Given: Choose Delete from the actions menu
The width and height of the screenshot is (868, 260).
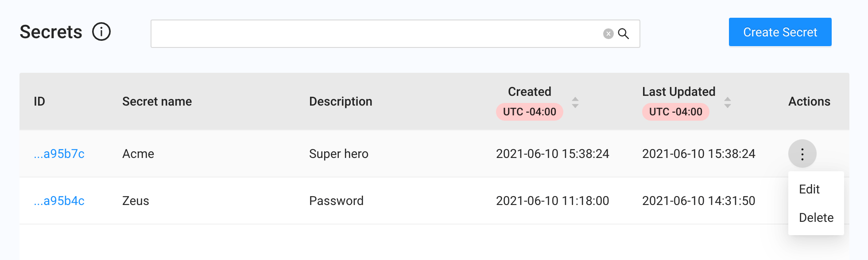Looking at the screenshot, I should pyautogui.click(x=816, y=218).
